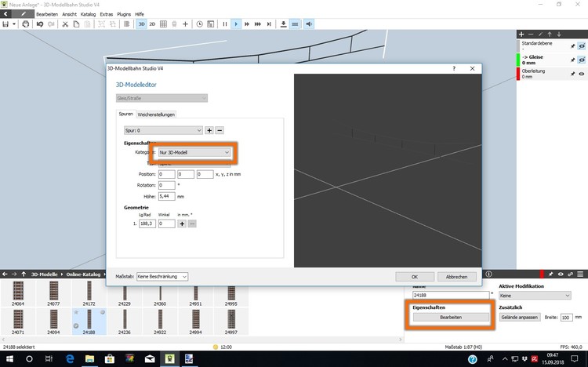Image resolution: width=588 pixels, height=367 pixels.
Task: Click the cut scissors icon
Action: (65, 24)
